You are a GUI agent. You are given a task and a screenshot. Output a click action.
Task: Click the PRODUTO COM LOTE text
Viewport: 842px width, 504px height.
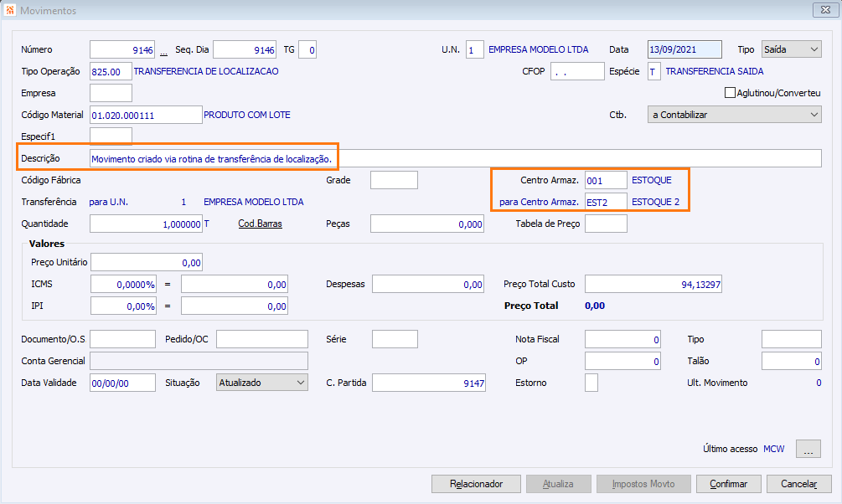click(247, 115)
